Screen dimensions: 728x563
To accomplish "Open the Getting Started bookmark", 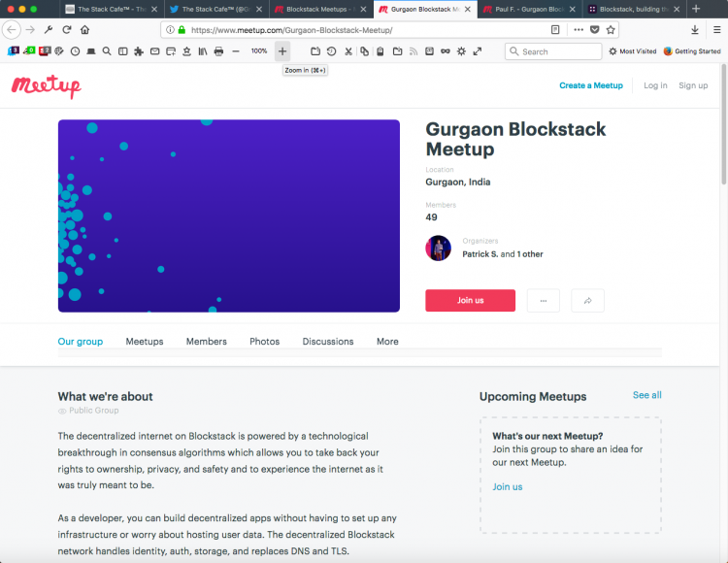I will click(692, 51).
